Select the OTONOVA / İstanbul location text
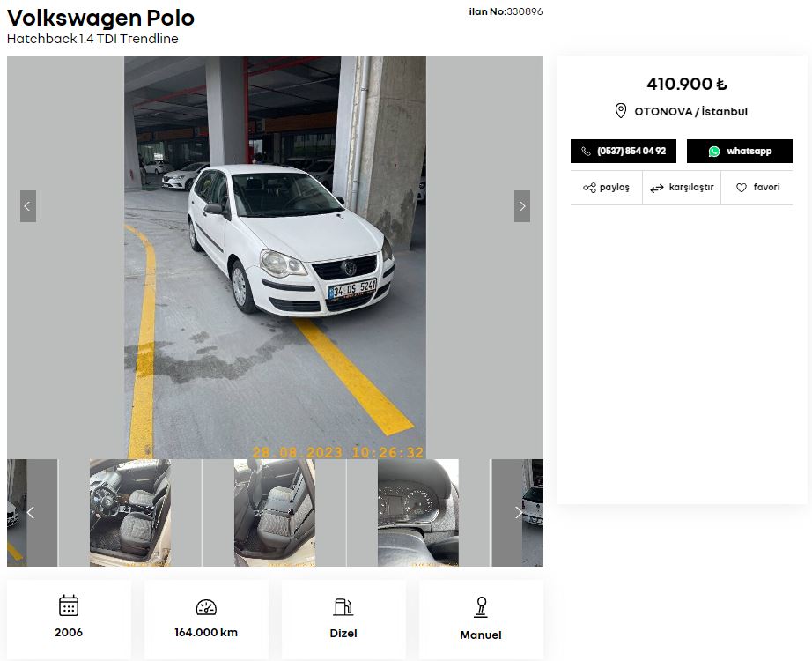The height and width of the screenshot is (661, 812). 690,111
